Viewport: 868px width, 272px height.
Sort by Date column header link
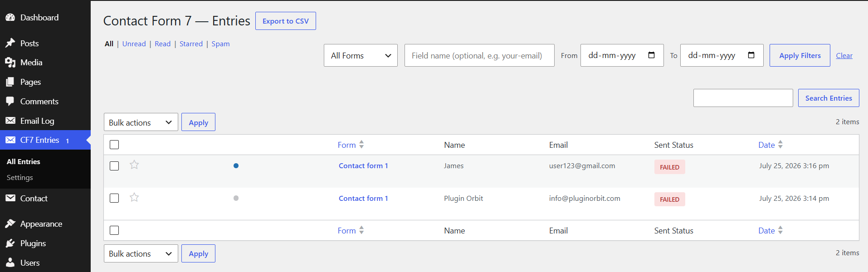(x=766, y=145)
